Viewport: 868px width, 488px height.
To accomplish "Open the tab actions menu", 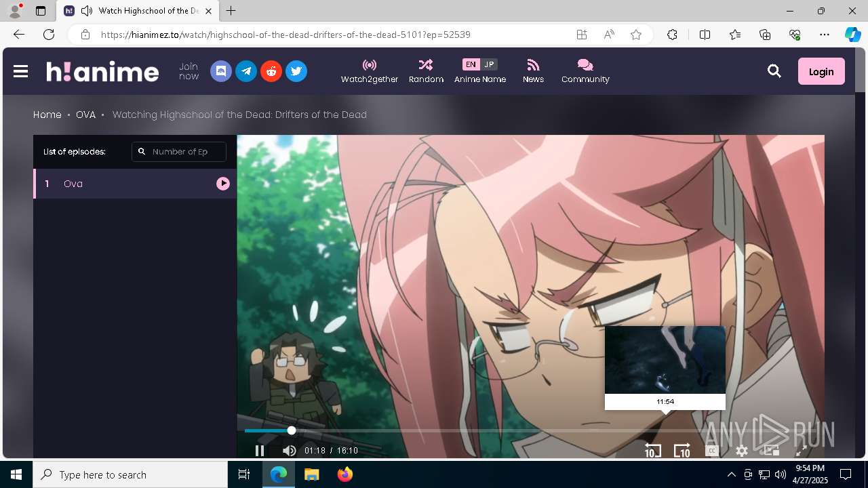I will click(41, 11).
